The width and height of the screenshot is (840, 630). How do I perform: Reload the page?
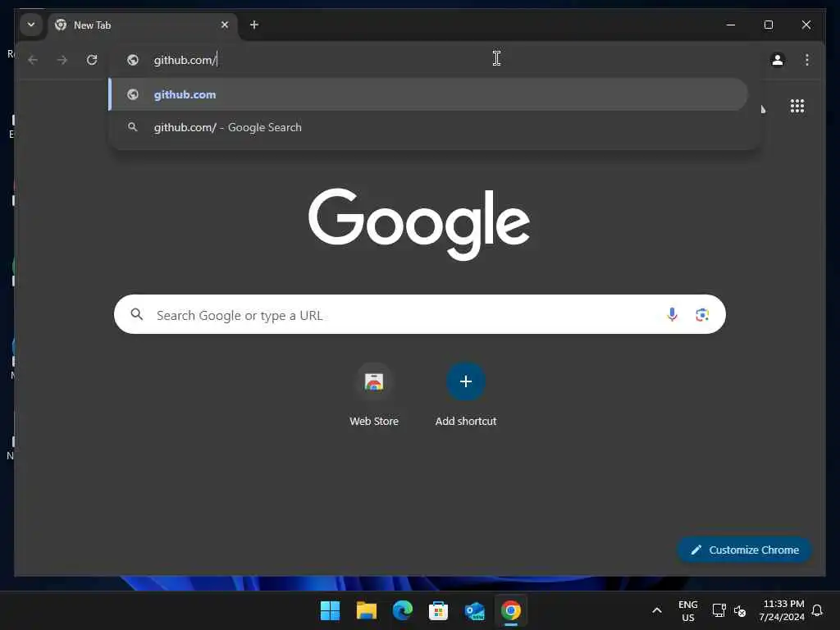pyautogui.click(x=92, y=59)
